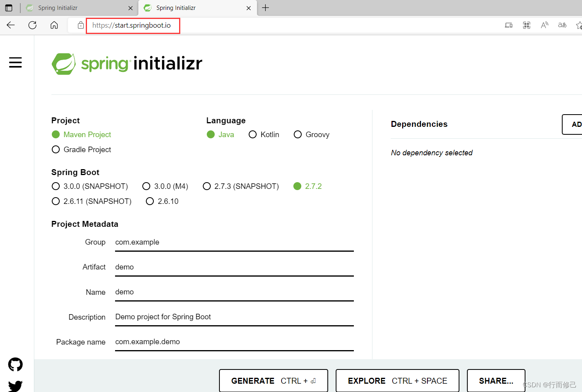Viewport: 582px width, 392px height.
Task: Choose Groovy as the language
Action: [298, 135]
